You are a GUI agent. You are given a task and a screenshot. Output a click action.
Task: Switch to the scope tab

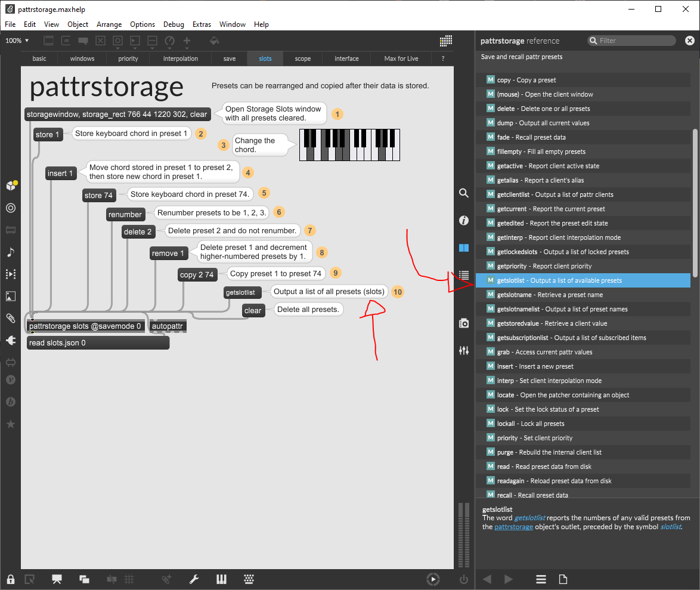303,58
